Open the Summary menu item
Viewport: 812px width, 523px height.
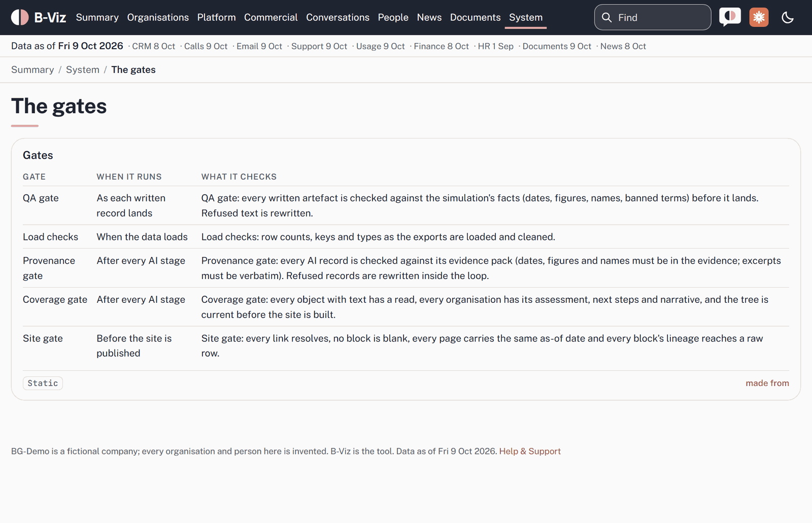point(97,17)
